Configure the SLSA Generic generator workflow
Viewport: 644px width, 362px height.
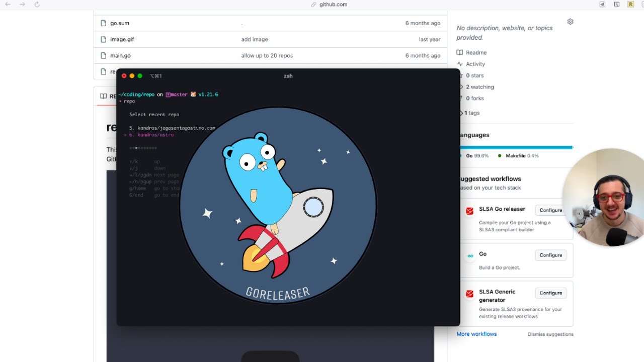click(551, 293)
